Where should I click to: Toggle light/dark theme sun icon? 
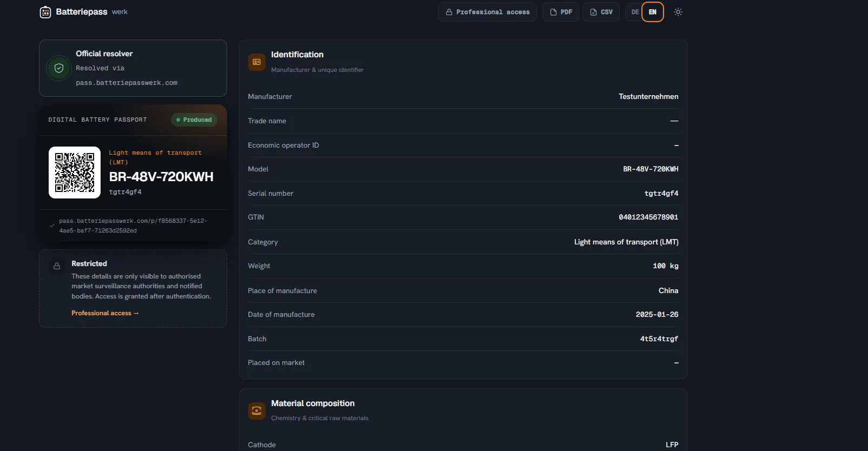[678, 12]
